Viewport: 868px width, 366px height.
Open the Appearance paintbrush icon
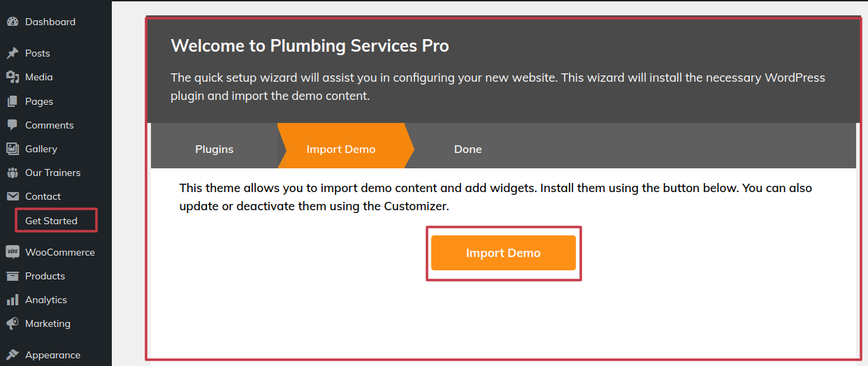point(12,355)
